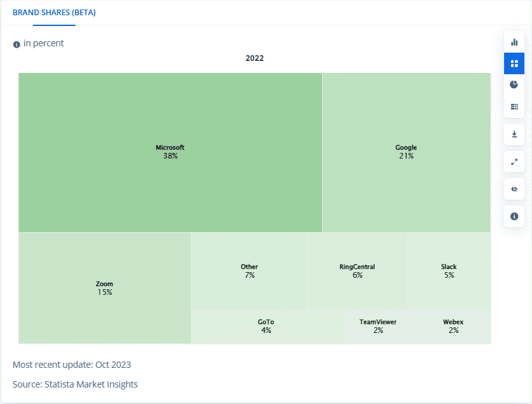Expand the chart to fullscreen
The width and height of the screenshot is (532, 404).
[514, 162]
